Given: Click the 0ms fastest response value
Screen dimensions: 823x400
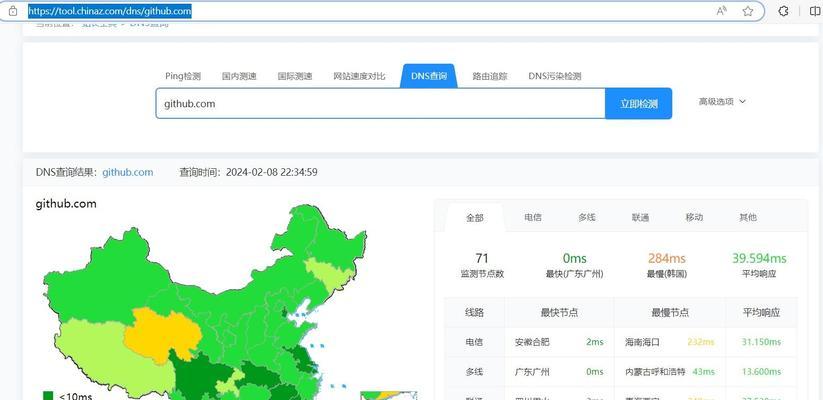Looking at the screenshot, I should tap(574, 258).
